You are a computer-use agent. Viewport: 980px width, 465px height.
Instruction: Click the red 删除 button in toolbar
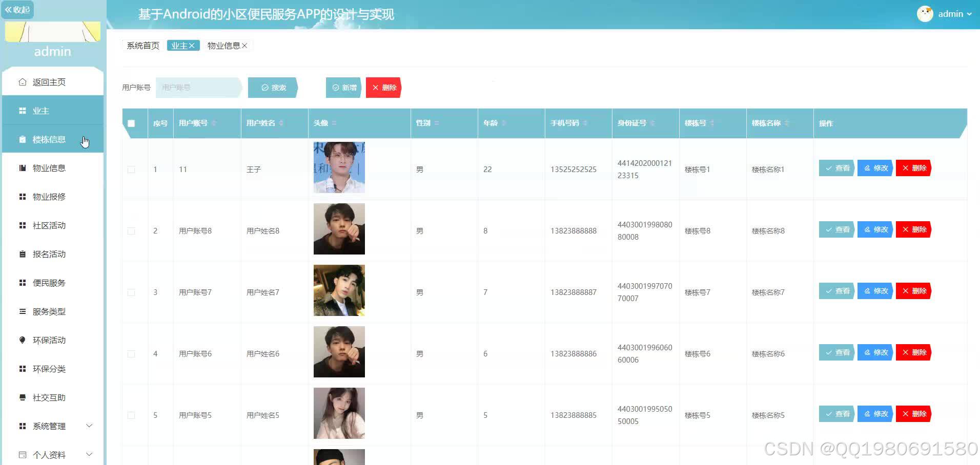384,88
